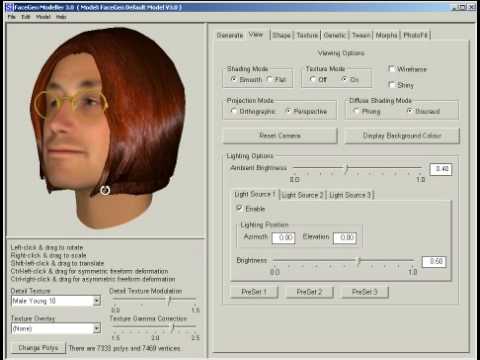Switch to the Morphs tab
This screenshot has height=360, width=480.
(x=386, y=35)
